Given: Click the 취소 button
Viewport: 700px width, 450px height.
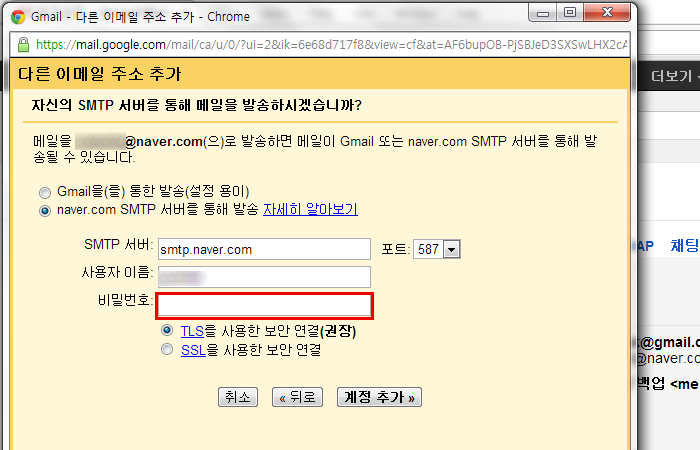Looking at the screenshot, I should coord(238,397).
